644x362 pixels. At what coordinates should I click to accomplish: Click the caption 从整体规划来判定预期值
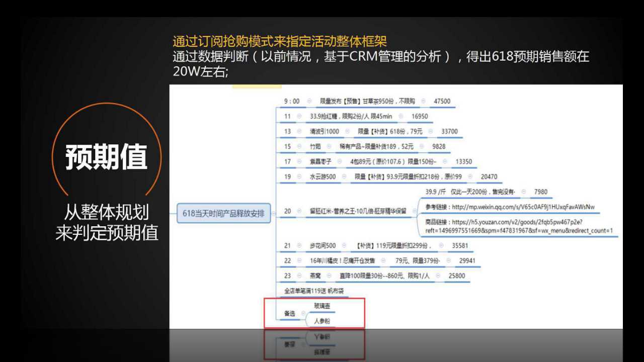pyautogui.click(x=107, y=222)
